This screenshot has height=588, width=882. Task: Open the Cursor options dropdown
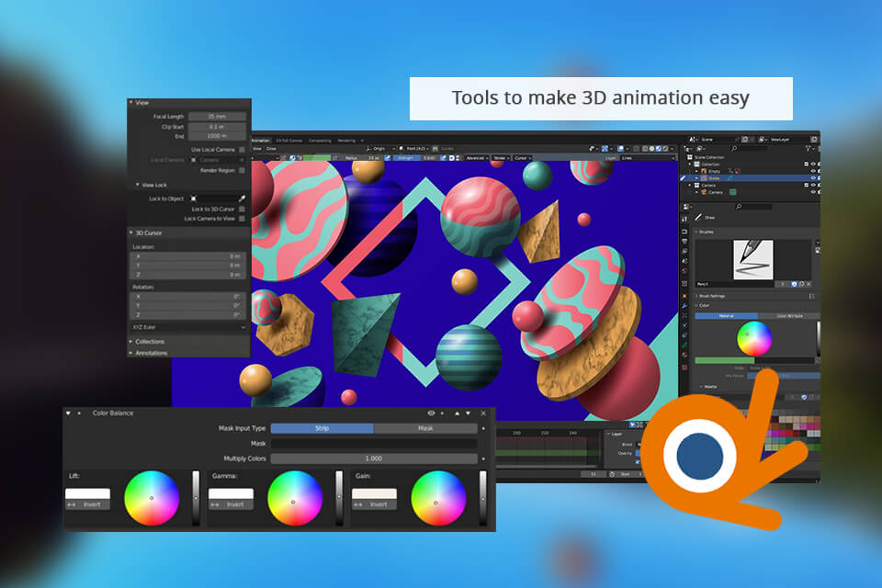click(x=522, y=158)
